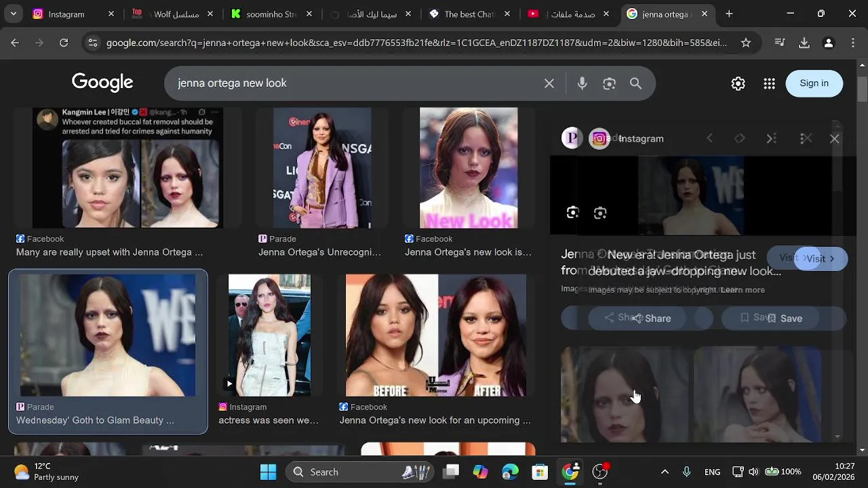868x488 pixels.
Task: Open Google quick settings gear
Action: [x=738, y=83]
